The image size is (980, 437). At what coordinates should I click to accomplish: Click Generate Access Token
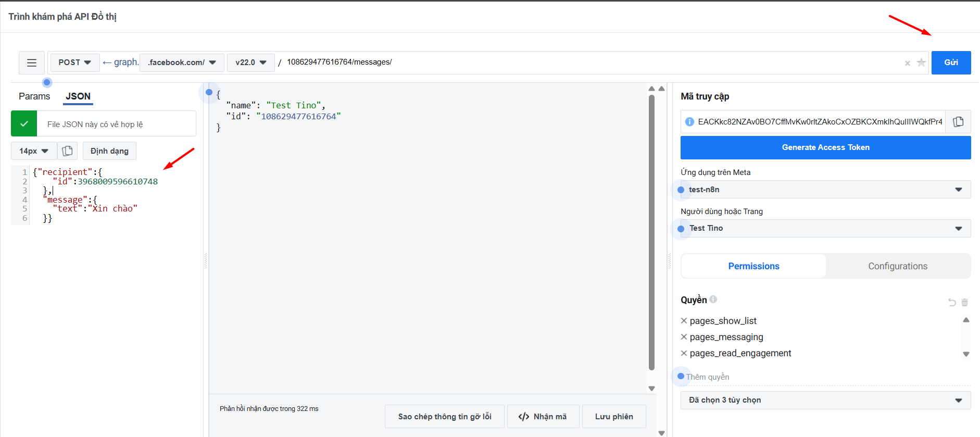[x=825, y=147]
